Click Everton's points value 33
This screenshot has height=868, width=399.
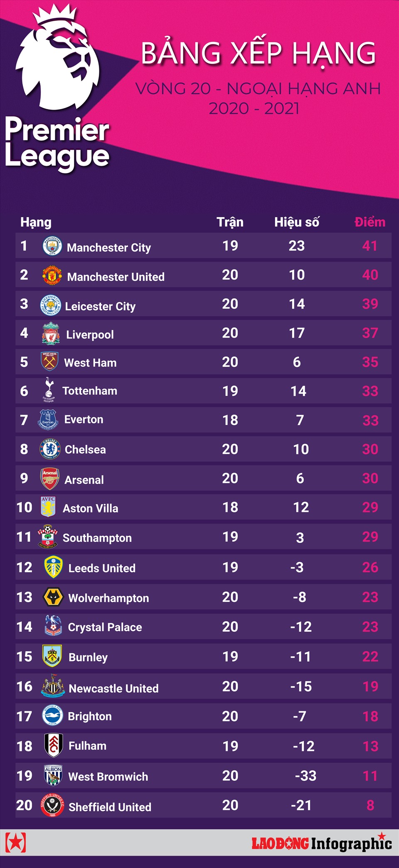click(370, 420)
